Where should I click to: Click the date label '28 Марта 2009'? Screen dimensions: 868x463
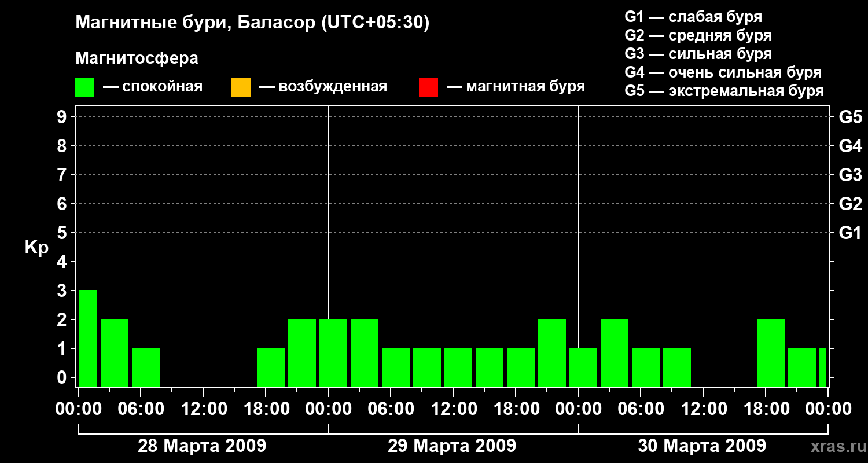202,446
